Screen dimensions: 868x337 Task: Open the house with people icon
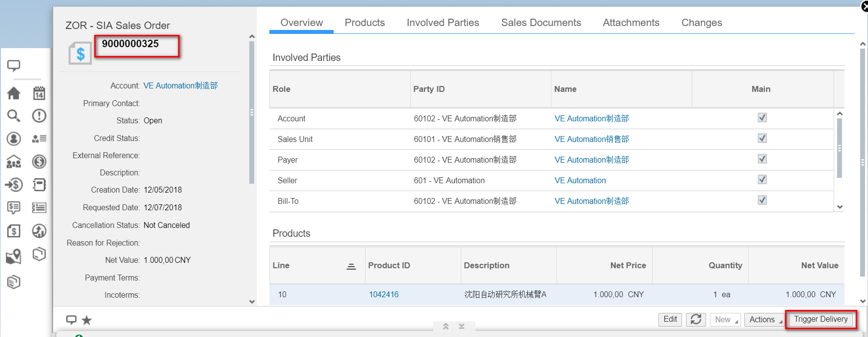[14, 162]
